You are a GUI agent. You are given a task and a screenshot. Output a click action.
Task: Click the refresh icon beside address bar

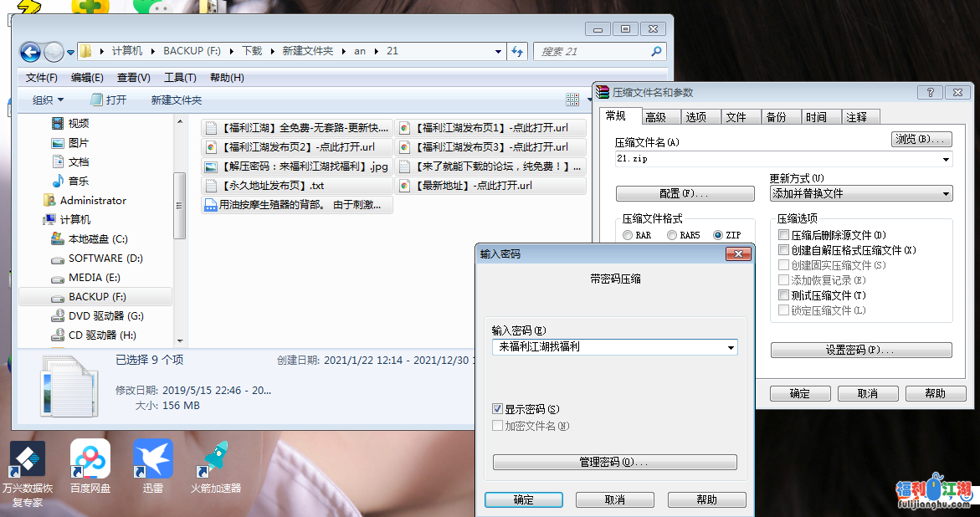pyautogui.click(x=517, y=51)
